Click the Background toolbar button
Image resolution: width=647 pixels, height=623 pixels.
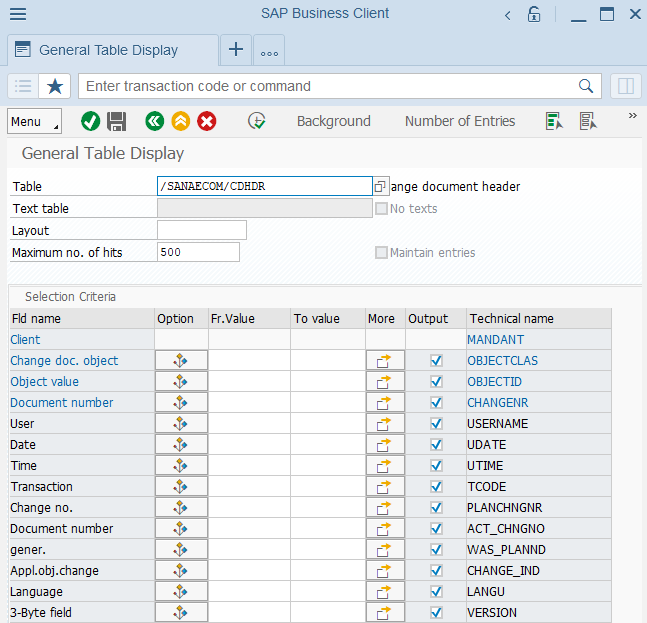coord(333,121)
